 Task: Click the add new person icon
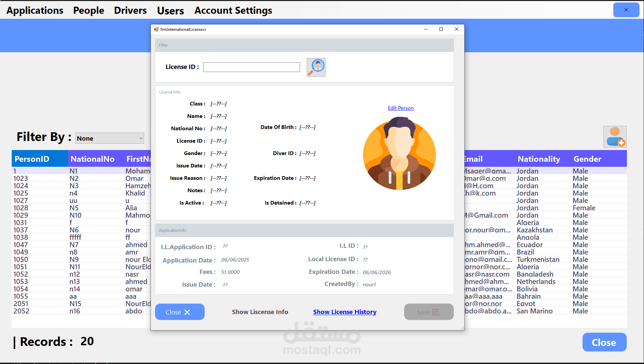tap(614, 137)
